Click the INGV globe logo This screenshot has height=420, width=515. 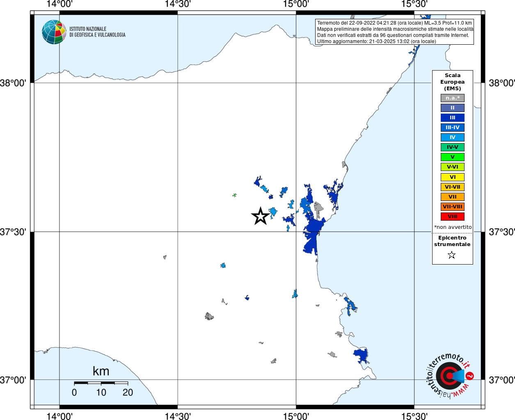pos(54,32)
